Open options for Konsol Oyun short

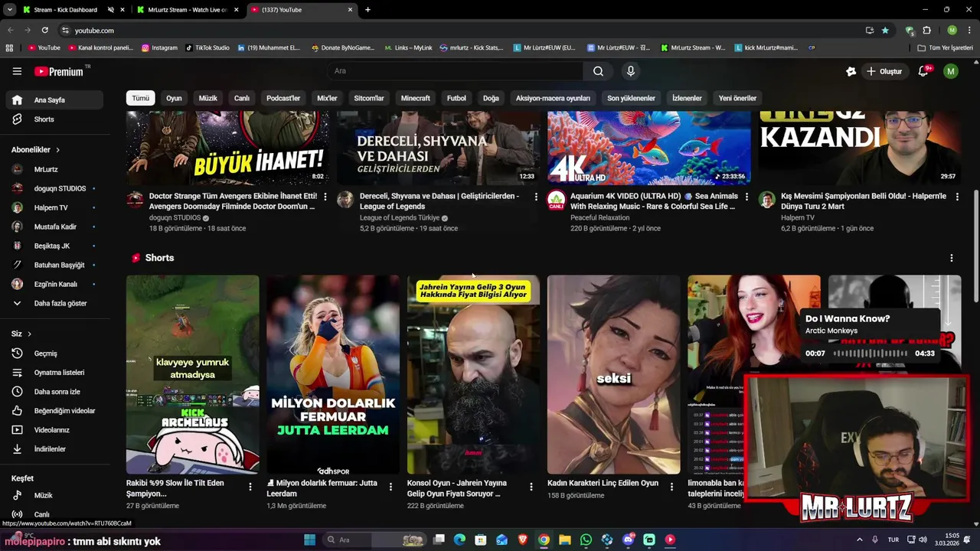(x=531, y=486)
